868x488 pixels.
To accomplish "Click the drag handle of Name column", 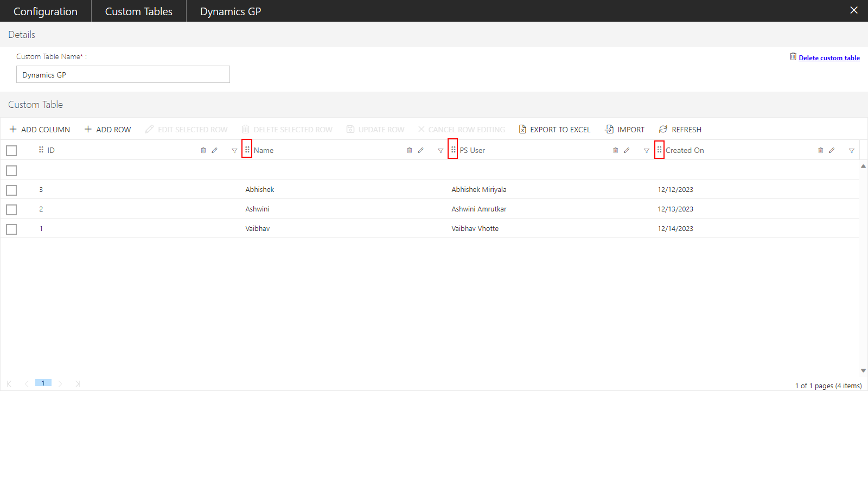I will pyautogui.click(x=247, y=150).
